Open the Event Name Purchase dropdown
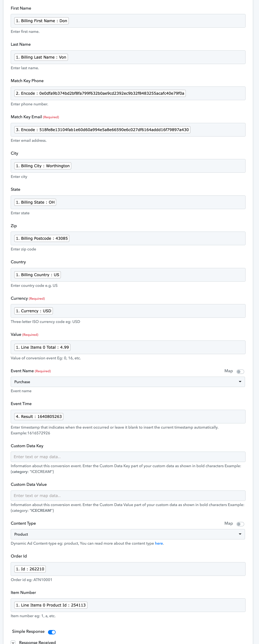The height and width of the screenshot is (644, 259). (128, 382)
